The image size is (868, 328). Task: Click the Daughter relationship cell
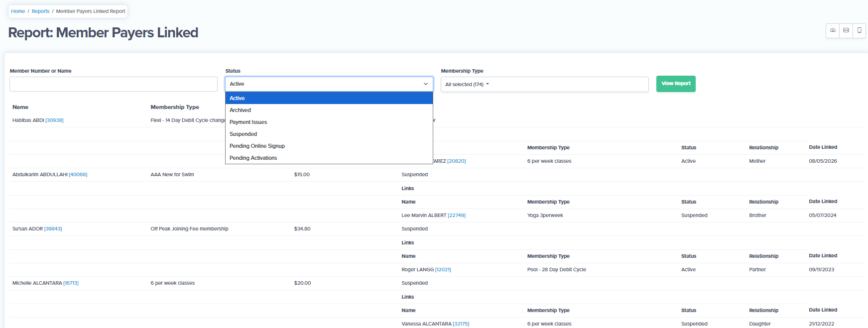[x=760, y=324]
